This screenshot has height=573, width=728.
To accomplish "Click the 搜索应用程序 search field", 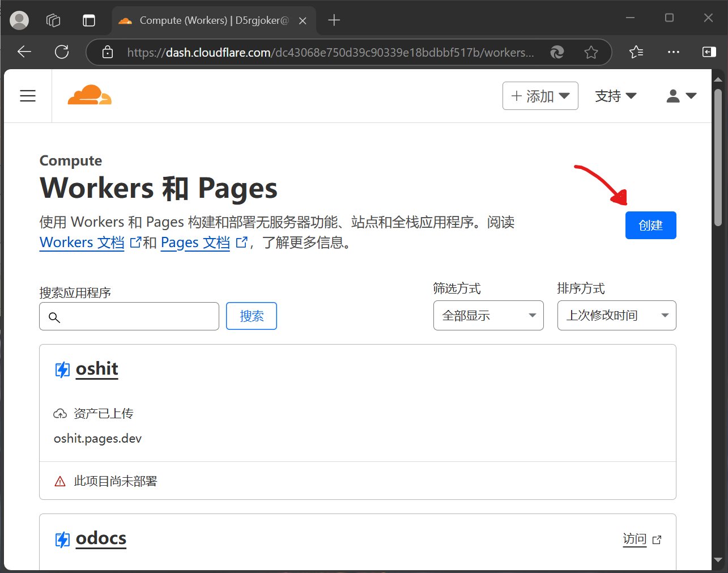I will 136,316.
